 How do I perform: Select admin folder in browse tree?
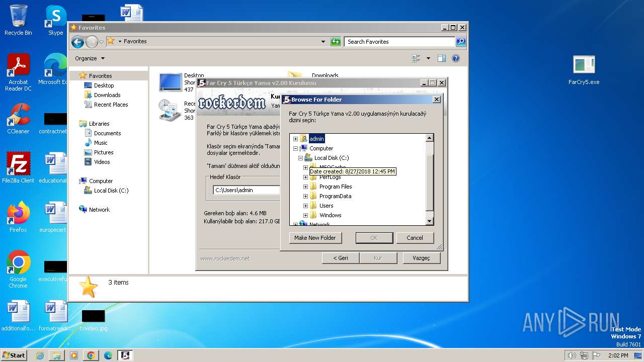[x=316, y=139]
